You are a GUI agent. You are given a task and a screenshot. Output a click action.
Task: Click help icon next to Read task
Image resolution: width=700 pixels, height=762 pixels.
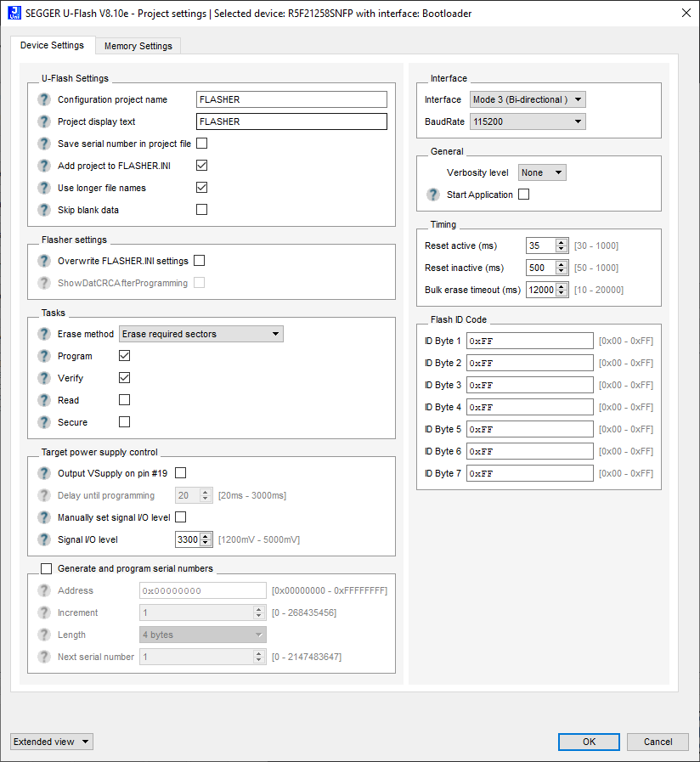click(x=44, y=400)
